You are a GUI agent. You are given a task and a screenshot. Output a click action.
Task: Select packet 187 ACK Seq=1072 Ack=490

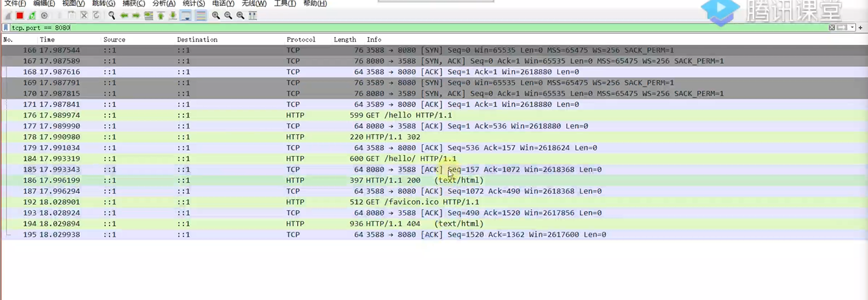pyautogui.click(x=434, y=191)
